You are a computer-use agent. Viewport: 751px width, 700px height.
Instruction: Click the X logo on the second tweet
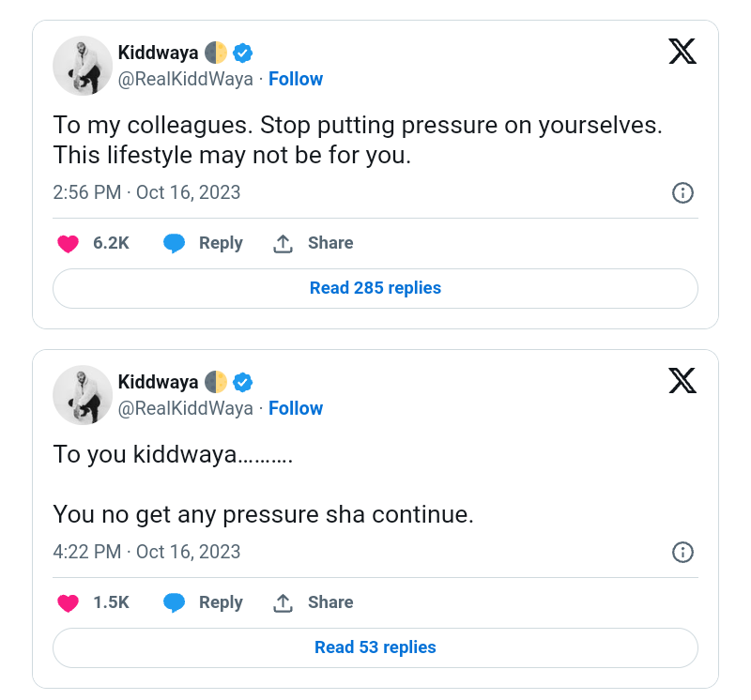[683, 381]
